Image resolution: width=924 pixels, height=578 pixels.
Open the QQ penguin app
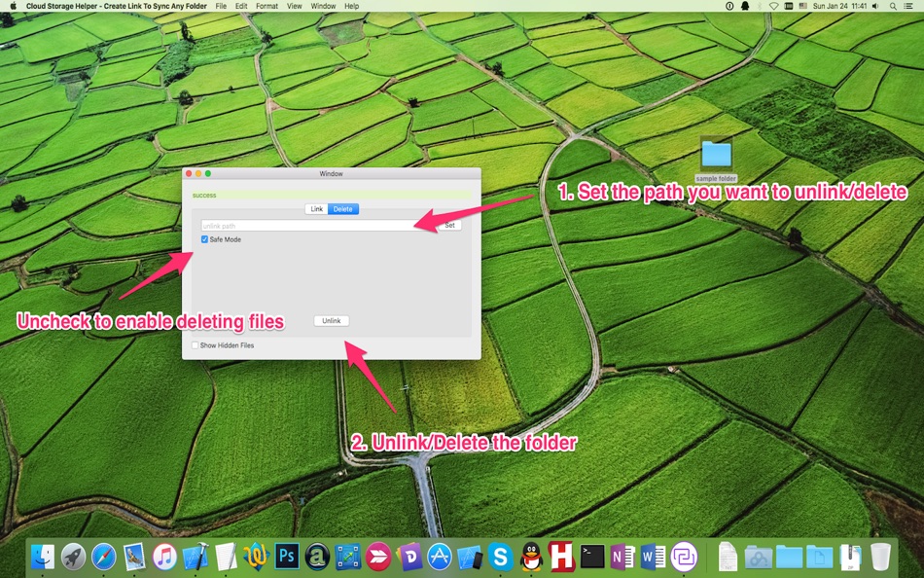pyautogui.click(x=531, y=557)
